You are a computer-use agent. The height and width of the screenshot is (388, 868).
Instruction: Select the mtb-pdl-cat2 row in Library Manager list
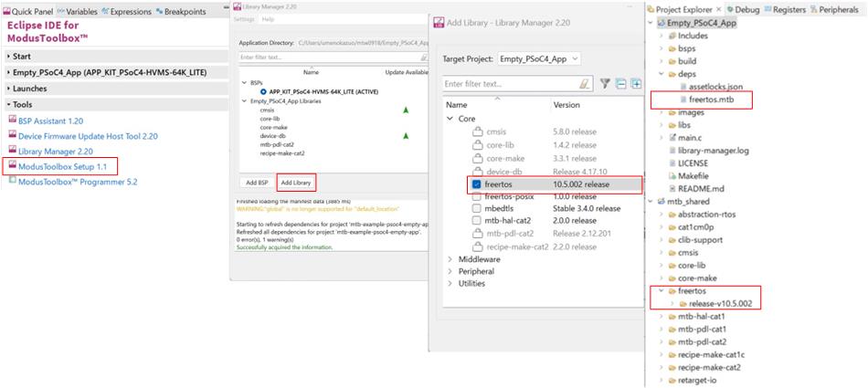click(x=276, y=144)
